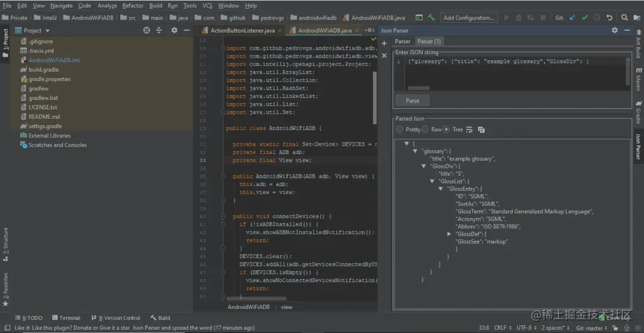The image size is (644, 333).
Task: Click the green Build project hammer icon
Action: coord(431,18)
